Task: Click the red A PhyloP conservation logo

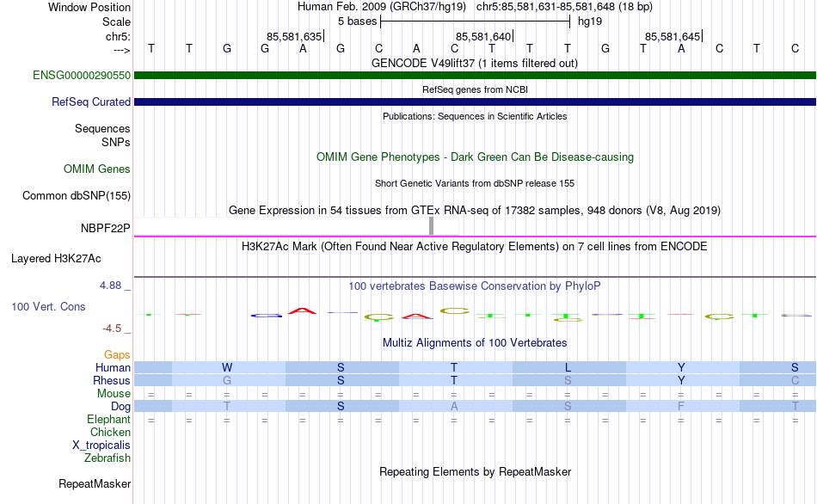Action: click(302, 311)
